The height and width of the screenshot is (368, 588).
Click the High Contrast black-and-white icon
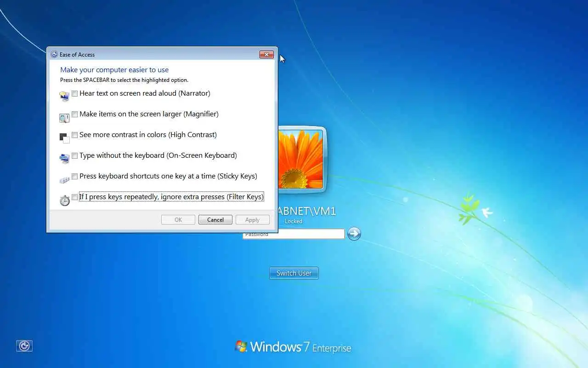(64, 138)
